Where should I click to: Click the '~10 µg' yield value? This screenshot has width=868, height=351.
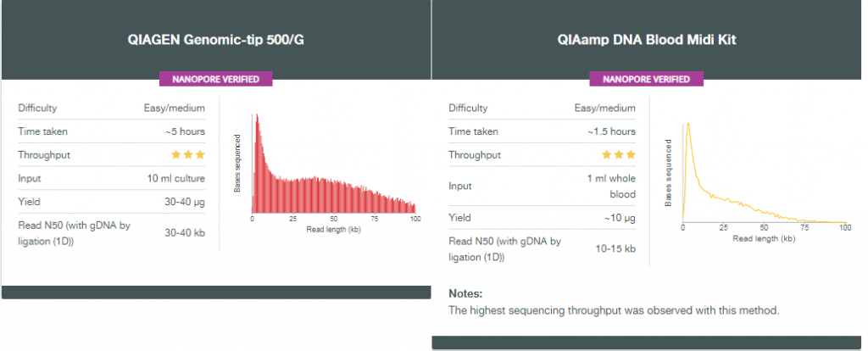tap(619, 217)
